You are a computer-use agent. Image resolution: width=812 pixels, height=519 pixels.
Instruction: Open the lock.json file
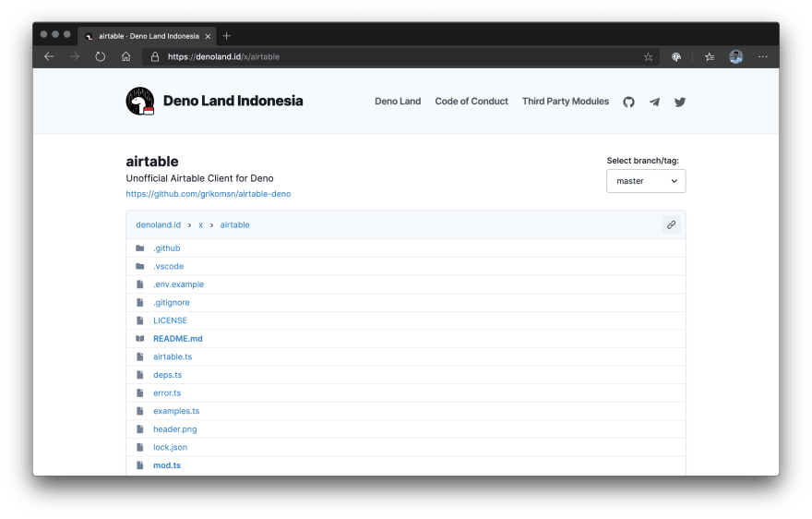[171, 448]
